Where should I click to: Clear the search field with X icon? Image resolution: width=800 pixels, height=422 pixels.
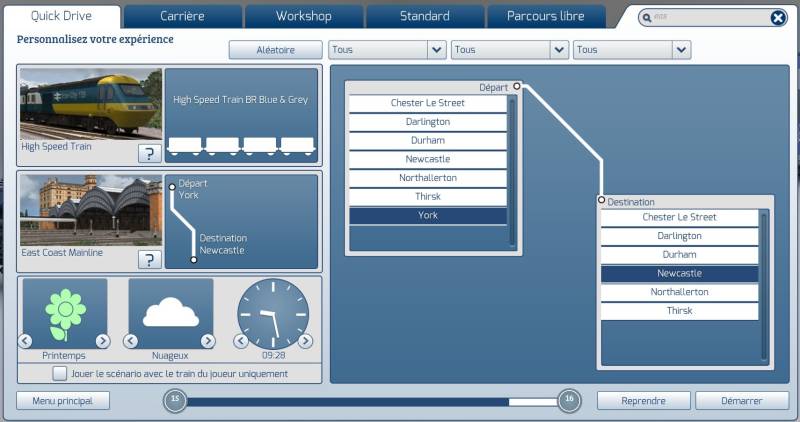coord(778,18)
